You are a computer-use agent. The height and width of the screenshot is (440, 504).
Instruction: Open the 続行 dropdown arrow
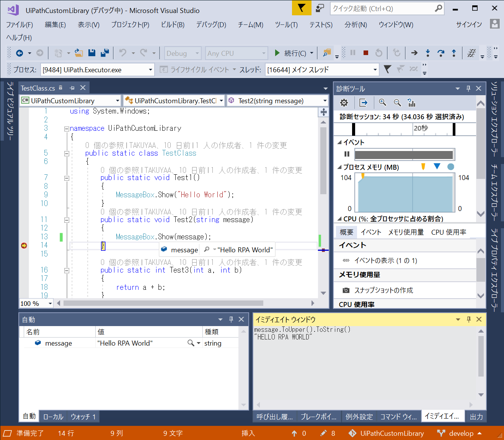(x=312, y=53)
